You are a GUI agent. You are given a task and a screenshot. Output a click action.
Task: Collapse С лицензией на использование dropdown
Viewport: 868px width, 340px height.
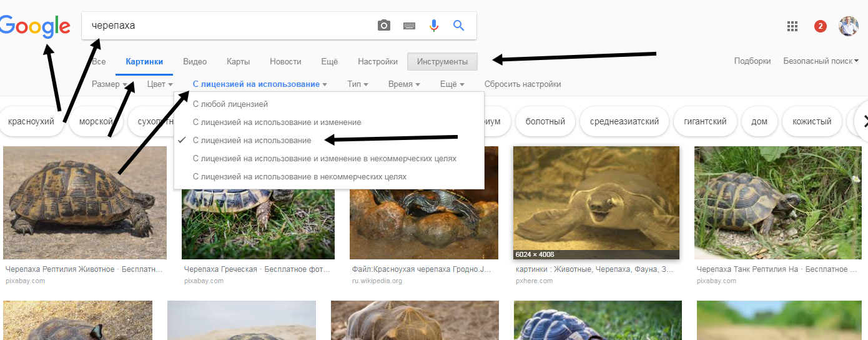(260, 84)
